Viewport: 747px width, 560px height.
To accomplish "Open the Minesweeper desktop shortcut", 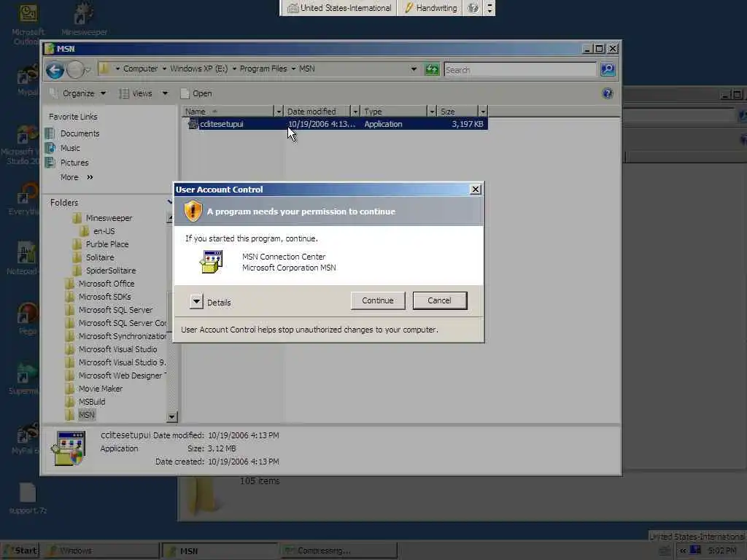I will coord(84,20).
